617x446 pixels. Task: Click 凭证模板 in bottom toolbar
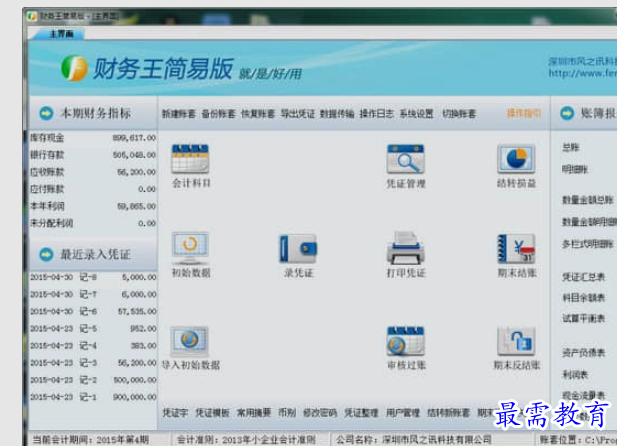tap(212, 413)
